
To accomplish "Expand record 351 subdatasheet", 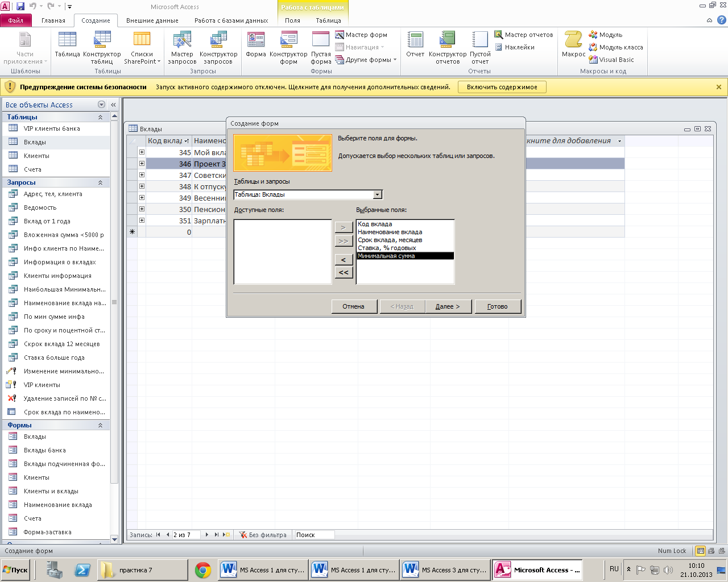I will (142, 221).
